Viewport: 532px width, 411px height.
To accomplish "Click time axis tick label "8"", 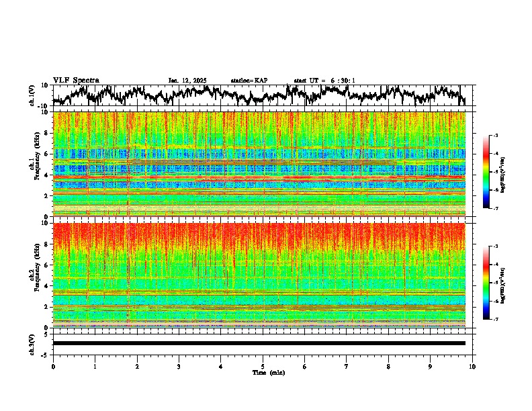I will [388, 367].
